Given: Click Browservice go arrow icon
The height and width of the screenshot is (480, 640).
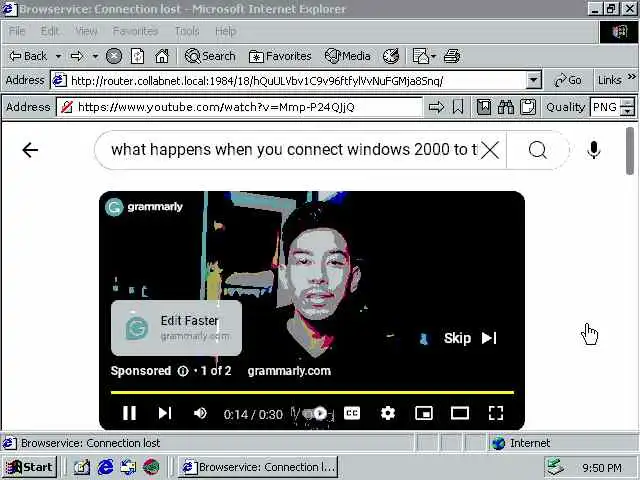Looking at the screenshot, I should 436,107.
